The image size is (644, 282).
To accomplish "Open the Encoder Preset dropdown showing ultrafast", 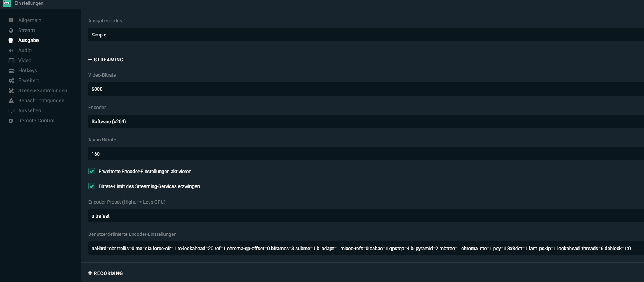I will (x=366, y=216).
